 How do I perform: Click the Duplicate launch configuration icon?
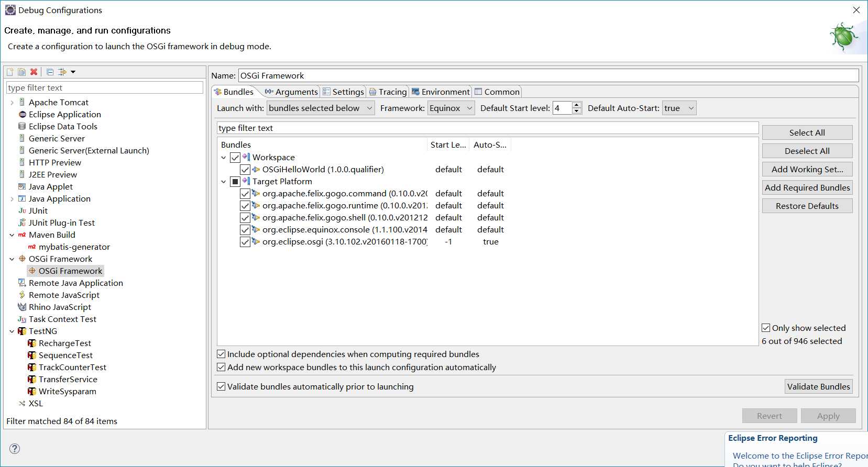click(x=21, y=72)
